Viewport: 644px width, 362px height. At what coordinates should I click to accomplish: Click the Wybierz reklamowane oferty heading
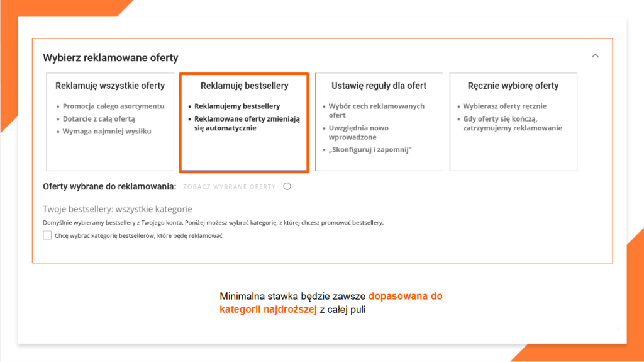pos(111,57)
